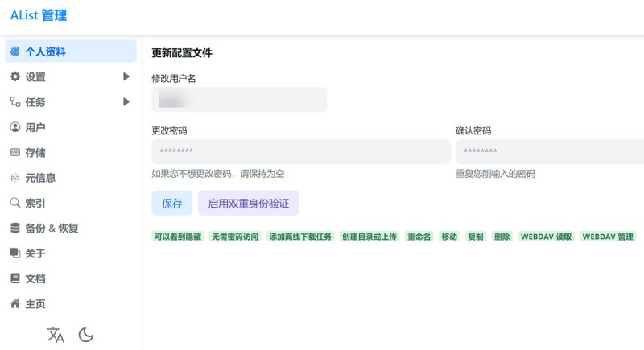Click the AList 管理 title link

[x=39, y=15]
